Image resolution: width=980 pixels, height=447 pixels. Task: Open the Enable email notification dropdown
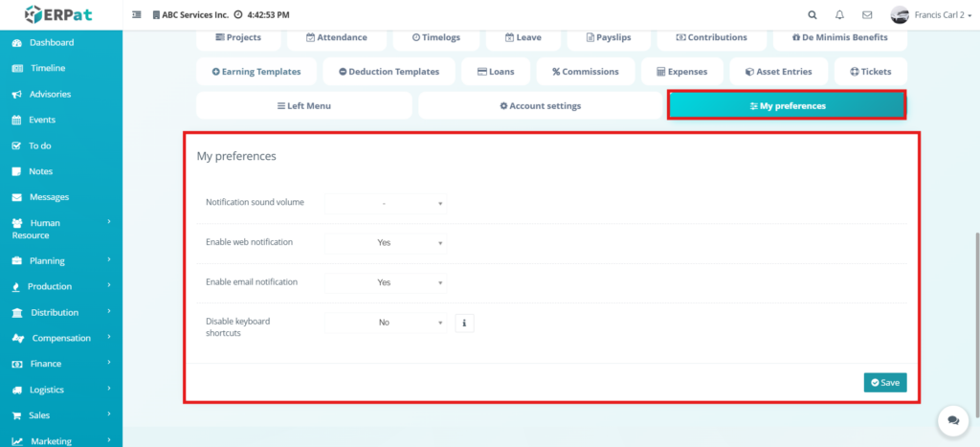[x=385, y=283]
